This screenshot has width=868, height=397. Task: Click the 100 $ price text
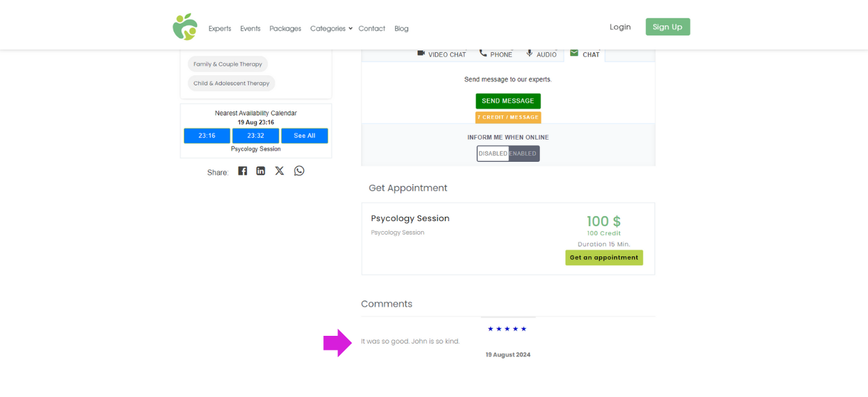[x=603, y=222]
